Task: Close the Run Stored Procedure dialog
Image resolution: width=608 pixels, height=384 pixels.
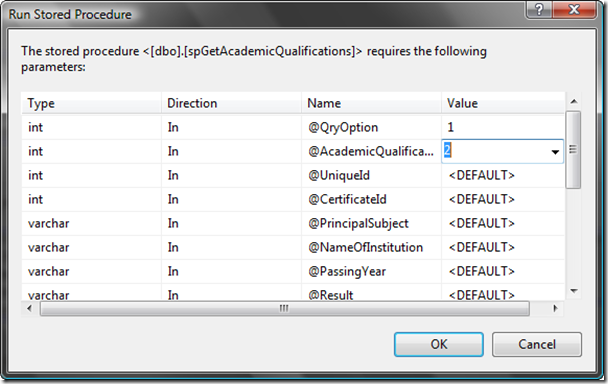Action: coord(574,9)
